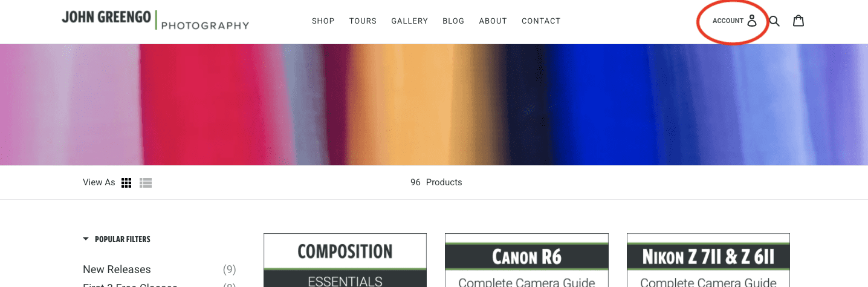Image resolution: width=868 pixels, height=287 pixels.
Task: Open the Tours menu item
Action: [363, 21]
